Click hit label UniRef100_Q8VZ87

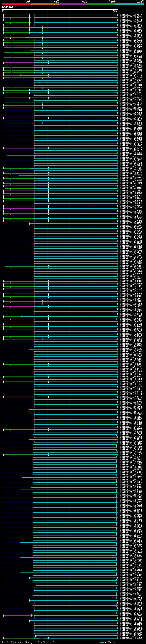point(131,15)
